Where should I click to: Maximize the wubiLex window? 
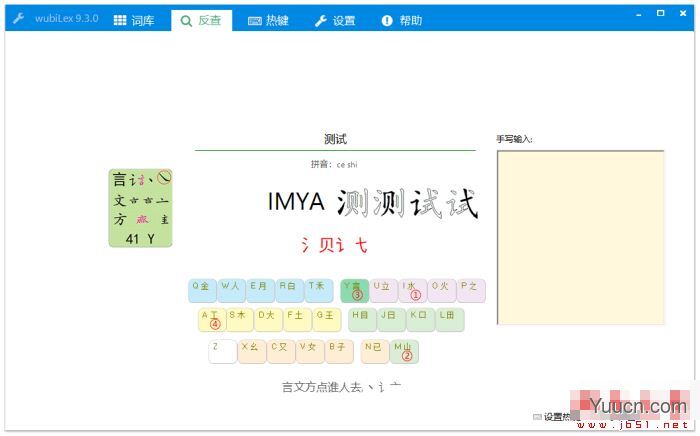pos(661,13)
